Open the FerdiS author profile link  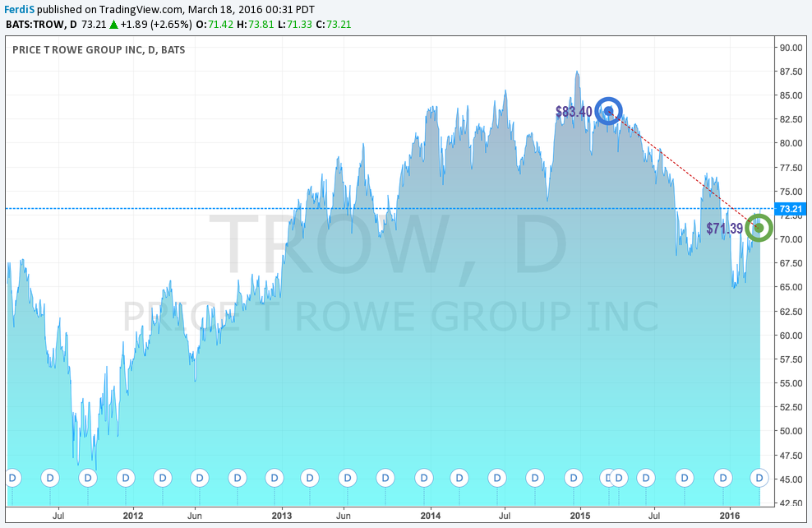pos(19,8)
